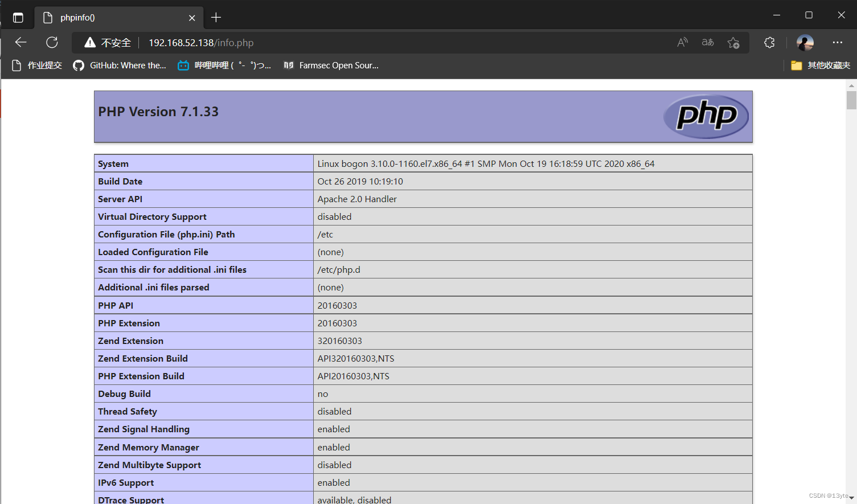Screen dimensions: 857x504
Task: Open the user profile avatar
Action: click(805, 42)
